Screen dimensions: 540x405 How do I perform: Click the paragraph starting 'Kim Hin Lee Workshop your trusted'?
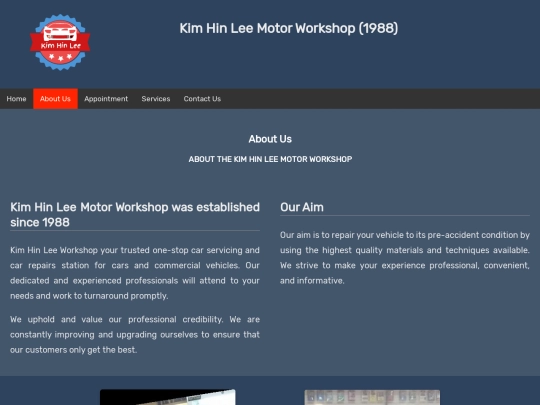pos(135,273)
